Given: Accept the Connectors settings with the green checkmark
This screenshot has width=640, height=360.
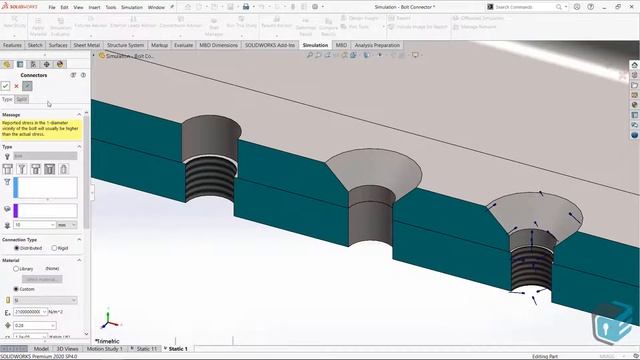Looking at the screenshot, I should point(5,86).
